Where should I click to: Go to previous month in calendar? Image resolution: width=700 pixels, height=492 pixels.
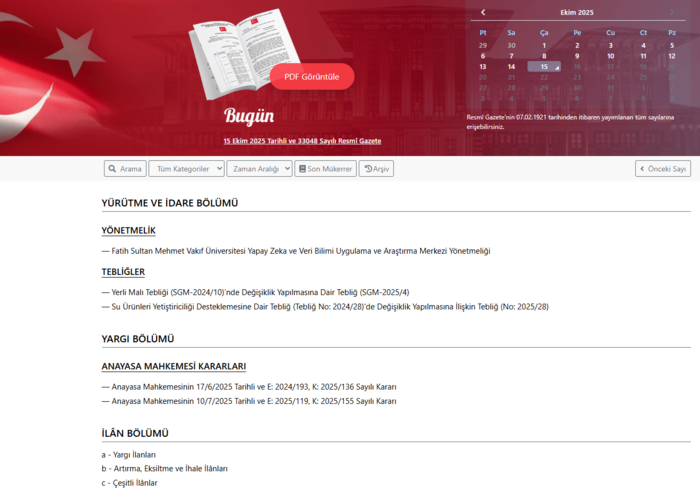[x=483, y=13]
